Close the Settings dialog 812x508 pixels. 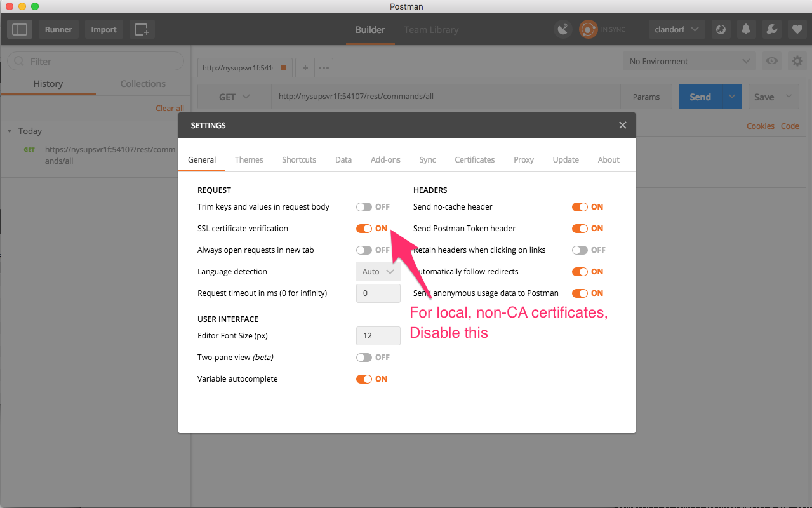click(622, 125)
